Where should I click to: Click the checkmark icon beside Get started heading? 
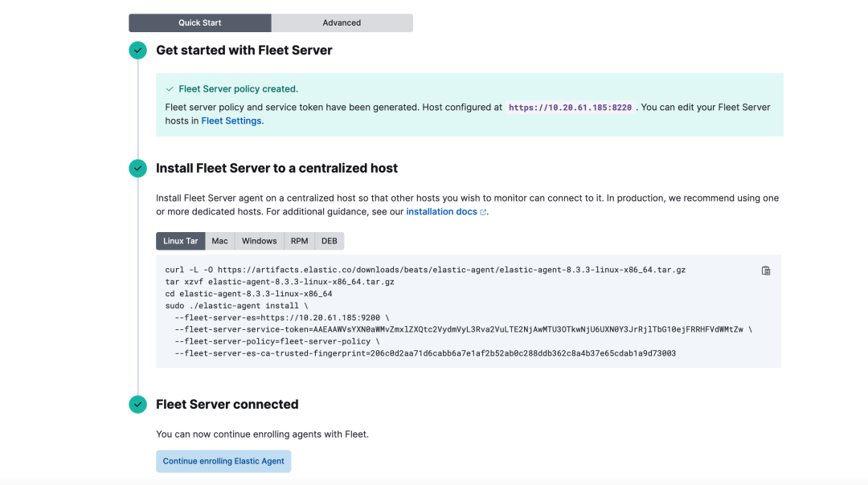click(x=138, y=51)
